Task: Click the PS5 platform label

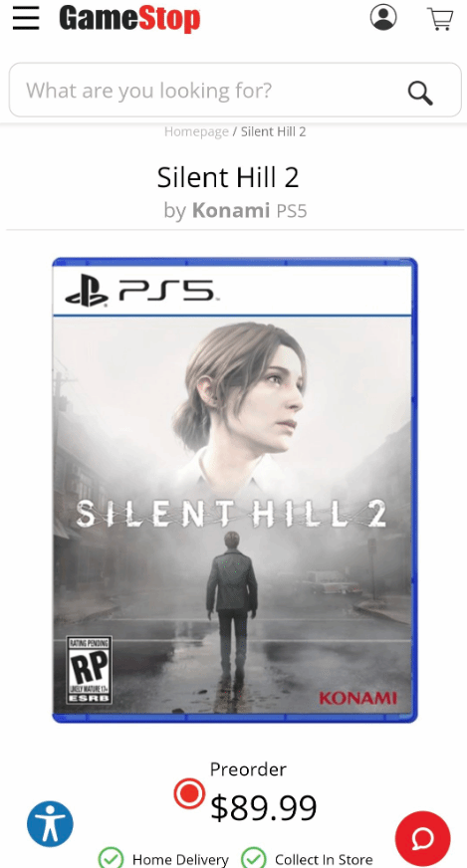Action: click(291, 211)
